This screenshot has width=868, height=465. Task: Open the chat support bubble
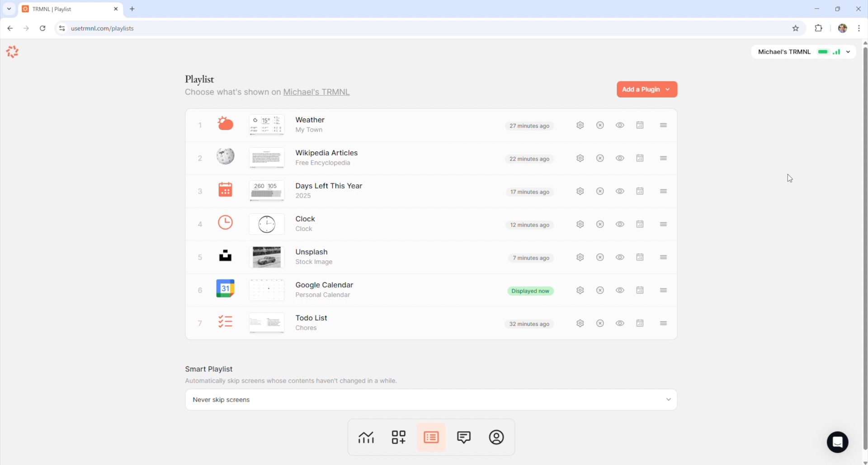click(x=837, y=442)
